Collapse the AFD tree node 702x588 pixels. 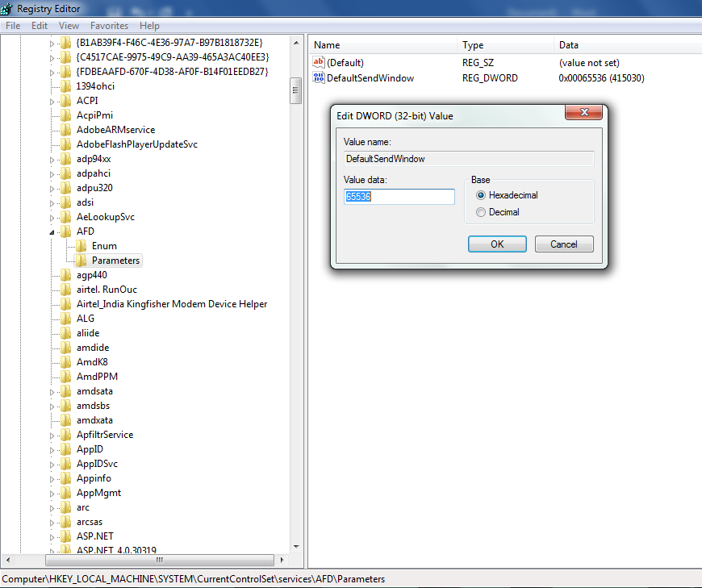click(52, 231)
